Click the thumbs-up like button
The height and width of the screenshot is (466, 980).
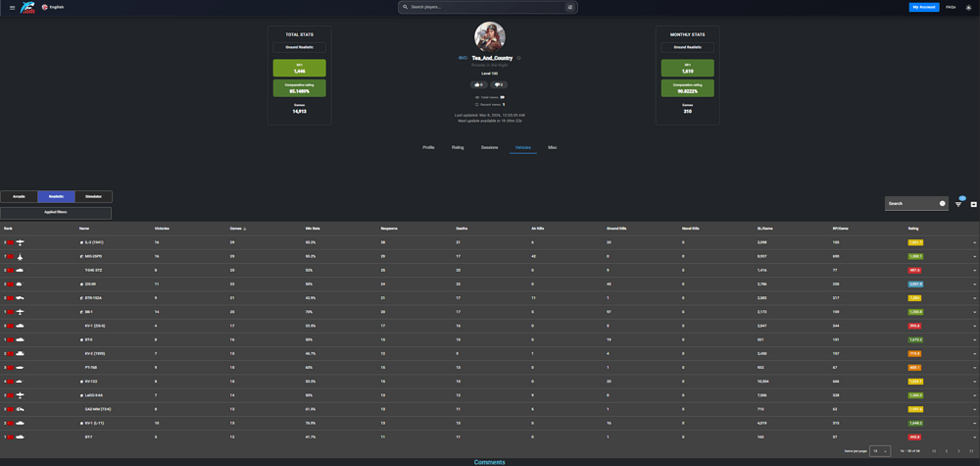pos(479,85)
